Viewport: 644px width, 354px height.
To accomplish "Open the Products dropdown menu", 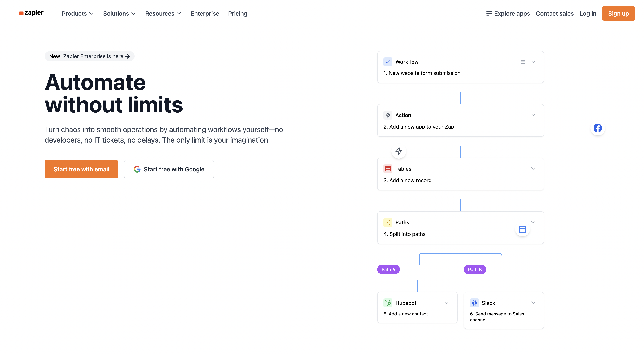I will pyautogui.click(x=78, y=13).
